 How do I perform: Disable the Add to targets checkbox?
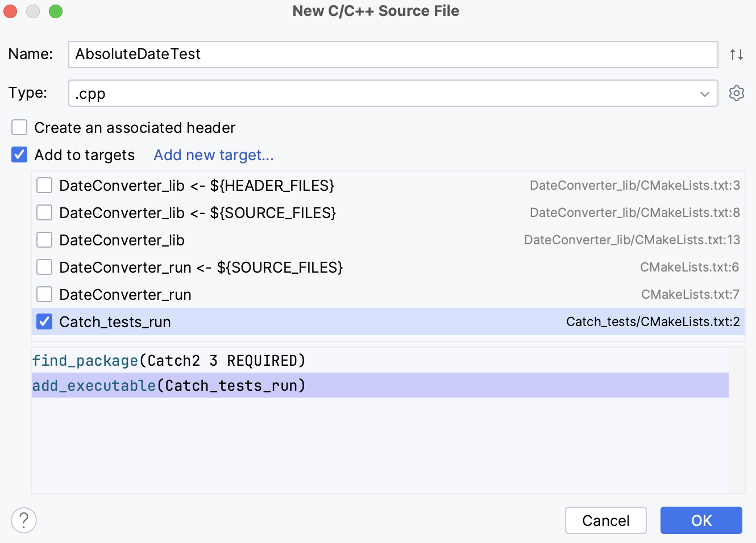[x=19, y=154]
